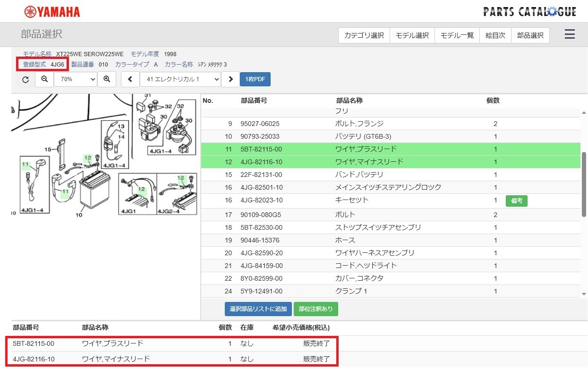Select ストツプスイツチアセンブリ row
588x368 pixels.
391,227
